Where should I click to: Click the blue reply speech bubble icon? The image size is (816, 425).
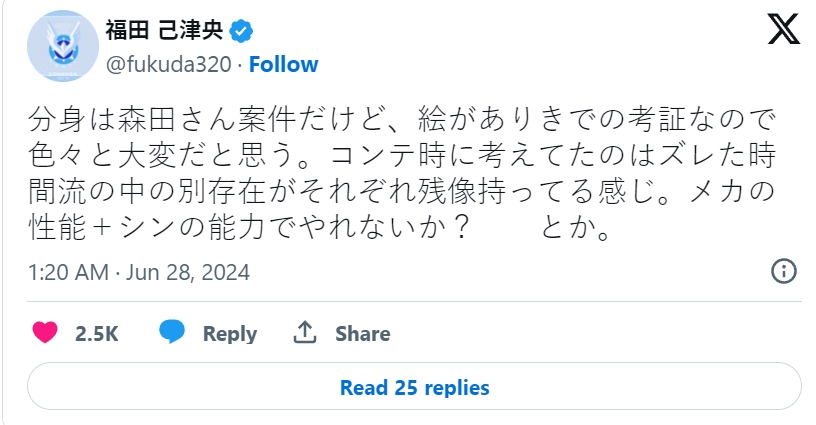pyautogui.click(x=172, y=333)
